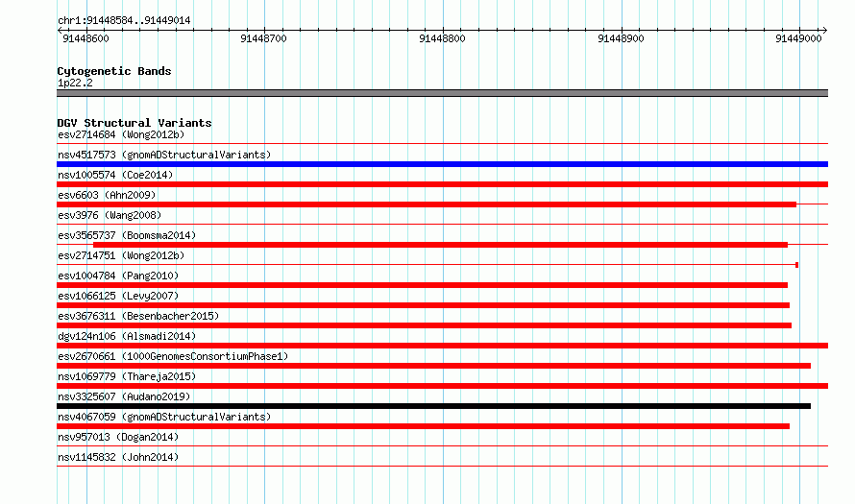Open the esv1004784 (Pang2010) label
The width and height of the screenshot is (855, 504).
[x=118, y=276]
